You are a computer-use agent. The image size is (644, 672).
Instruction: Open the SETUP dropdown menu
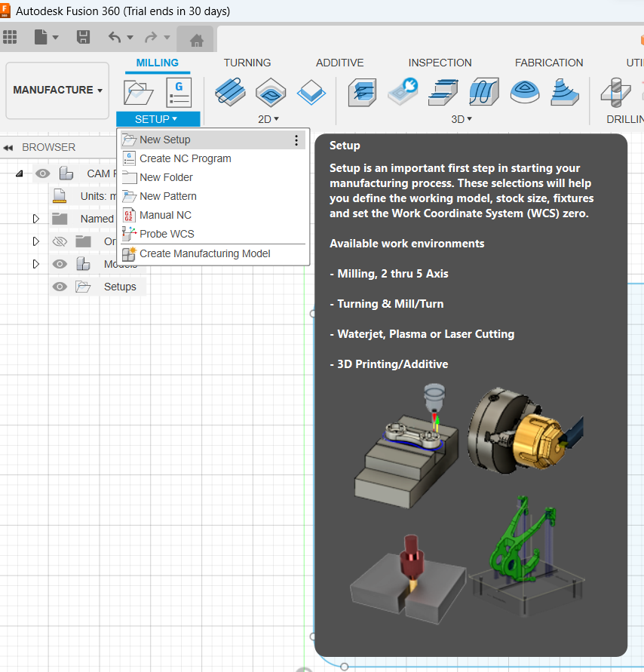pos(158,119)
